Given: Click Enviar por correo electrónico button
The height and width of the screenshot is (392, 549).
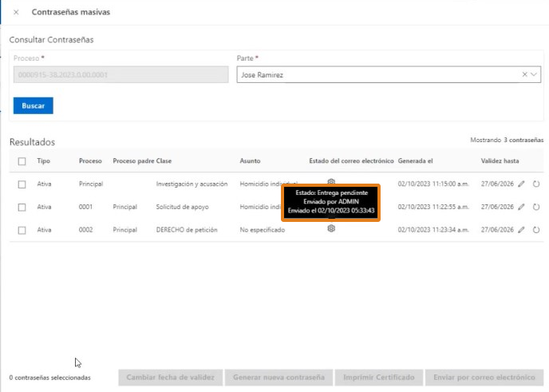Looking at the screenshot, I should [484, 378].
